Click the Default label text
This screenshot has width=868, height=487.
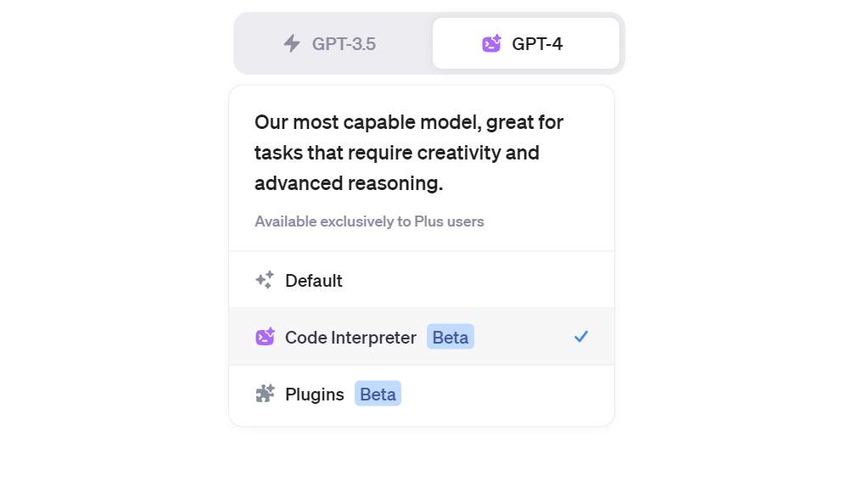[x=314, y=281]
